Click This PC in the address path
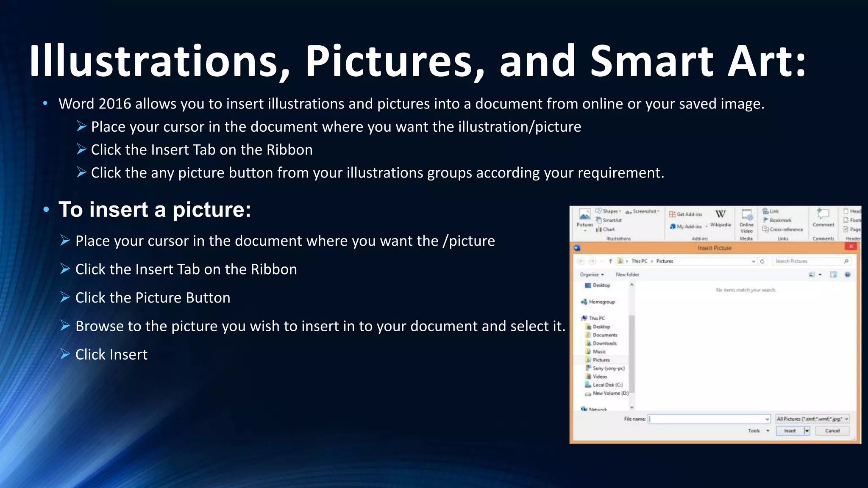868x488 pixels. click(640, 261)
